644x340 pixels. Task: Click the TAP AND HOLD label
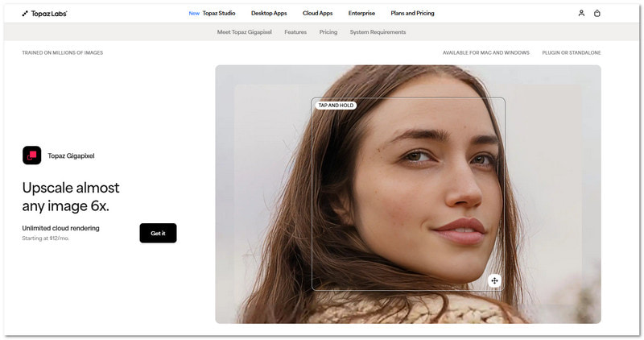point(336,106)
